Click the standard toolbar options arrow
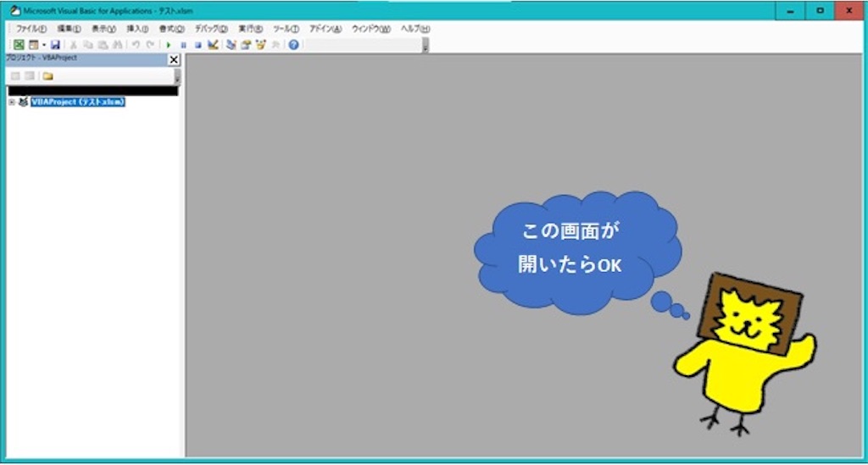Image resolution: width=868 pixels, height=465 pixels. 426,46
